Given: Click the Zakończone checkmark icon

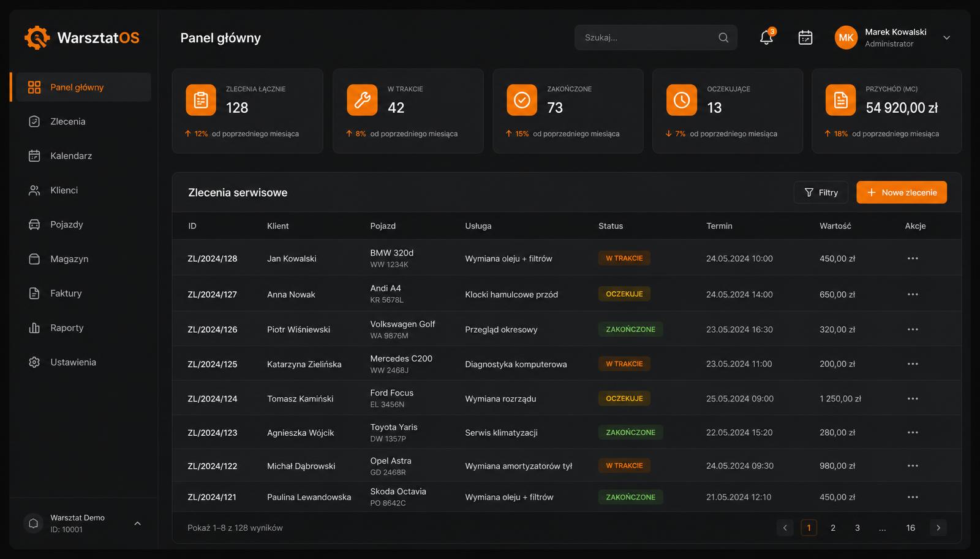Looking at the screenshot, I should coord(522,100).
